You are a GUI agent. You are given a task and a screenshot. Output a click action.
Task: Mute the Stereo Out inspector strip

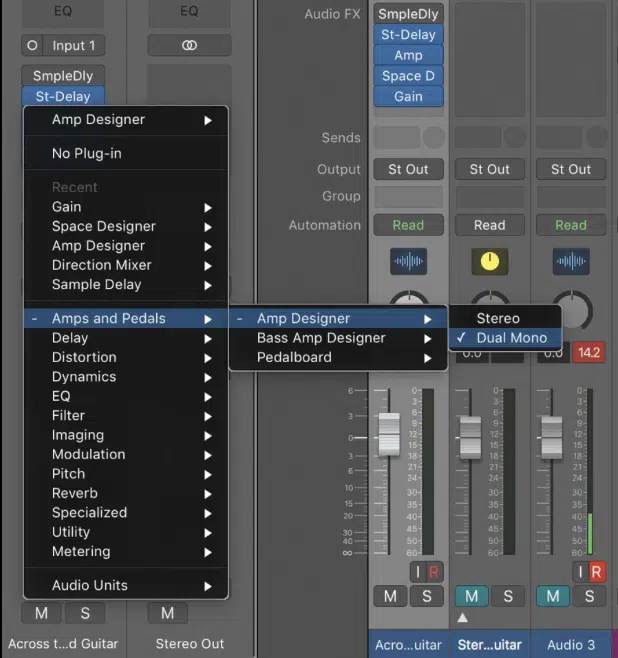pyautogui.click(x=167, y=613)
